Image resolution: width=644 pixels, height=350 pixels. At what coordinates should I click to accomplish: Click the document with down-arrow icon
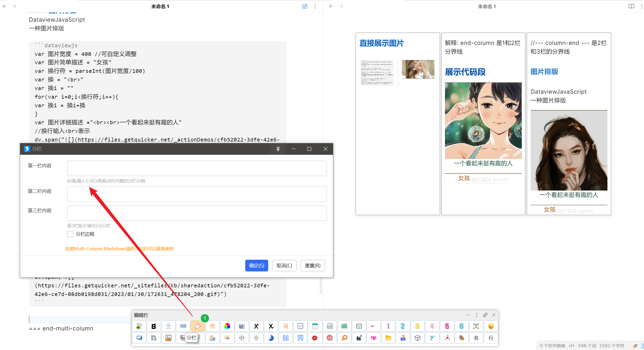(154, 338)
